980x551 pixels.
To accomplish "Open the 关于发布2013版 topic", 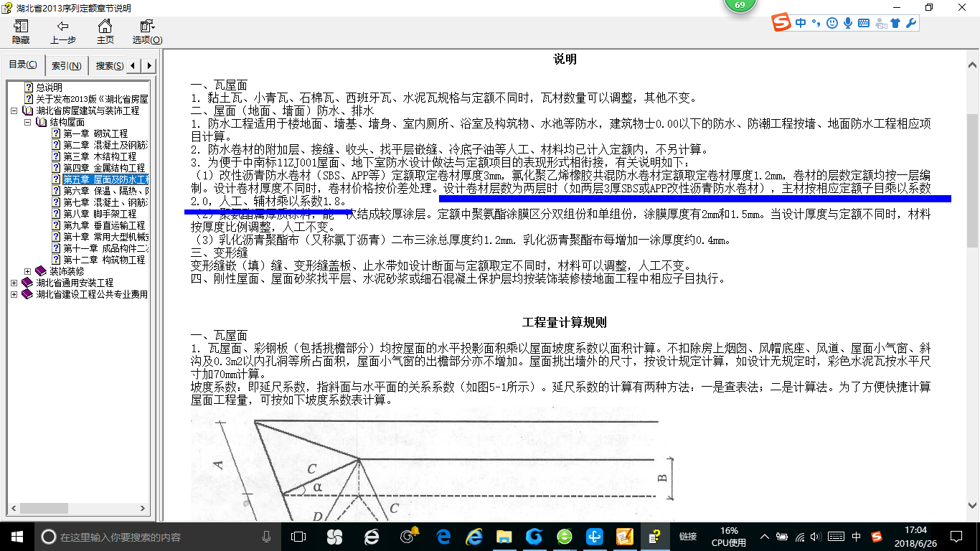I will pyautogui.click(x=92, y=99).
